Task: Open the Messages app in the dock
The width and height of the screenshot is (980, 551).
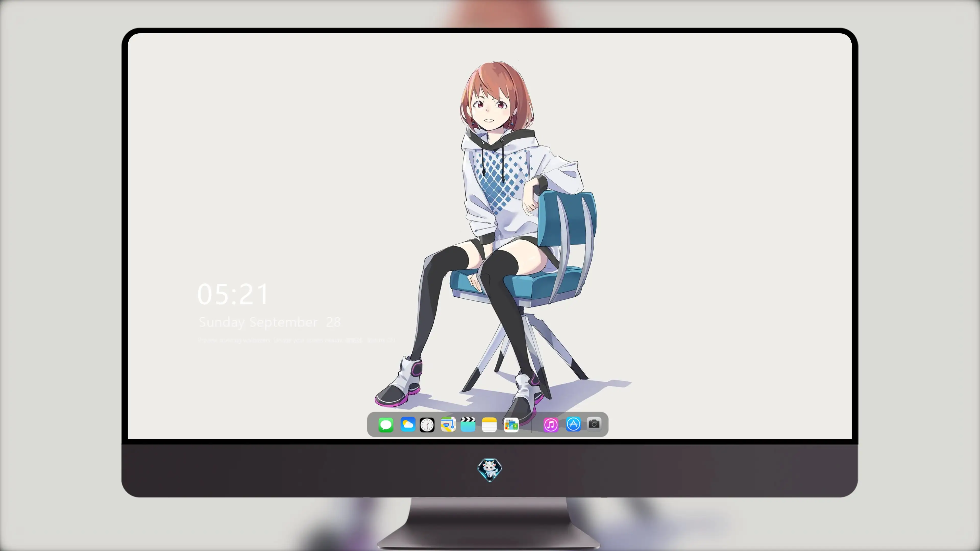Action: pos(386,424)
